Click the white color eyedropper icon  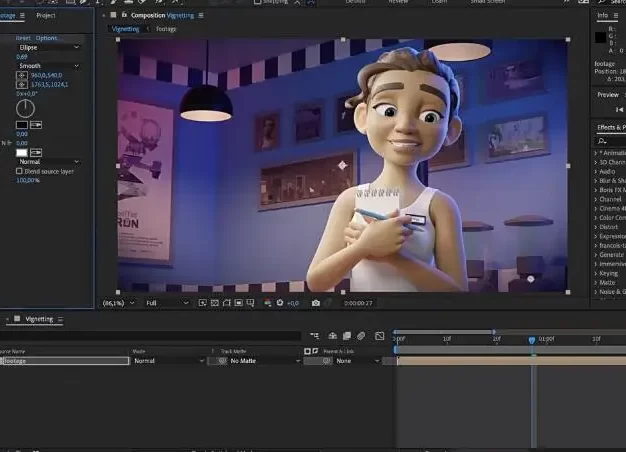(37, 152)
